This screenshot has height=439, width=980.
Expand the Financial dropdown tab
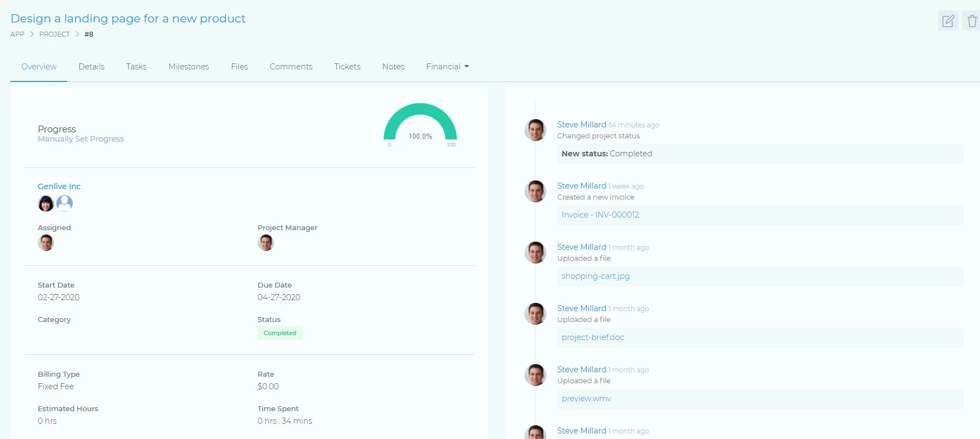click(447, 67)
